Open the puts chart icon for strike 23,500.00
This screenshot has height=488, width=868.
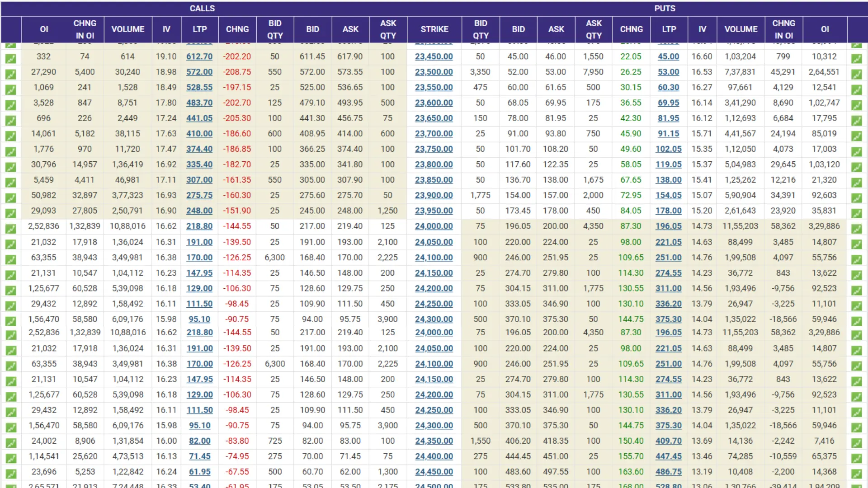click(x=856, y=74)
